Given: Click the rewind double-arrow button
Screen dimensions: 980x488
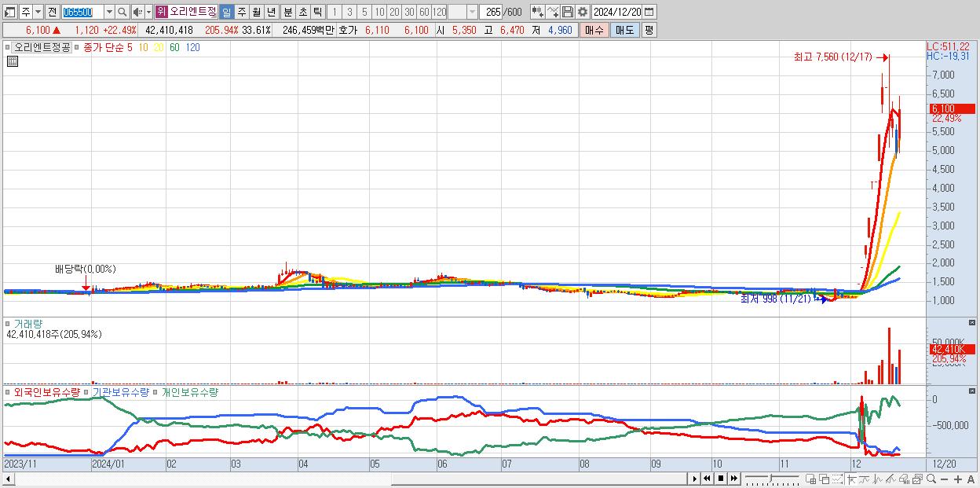Looking at the screenshot, I should [707, 479].
